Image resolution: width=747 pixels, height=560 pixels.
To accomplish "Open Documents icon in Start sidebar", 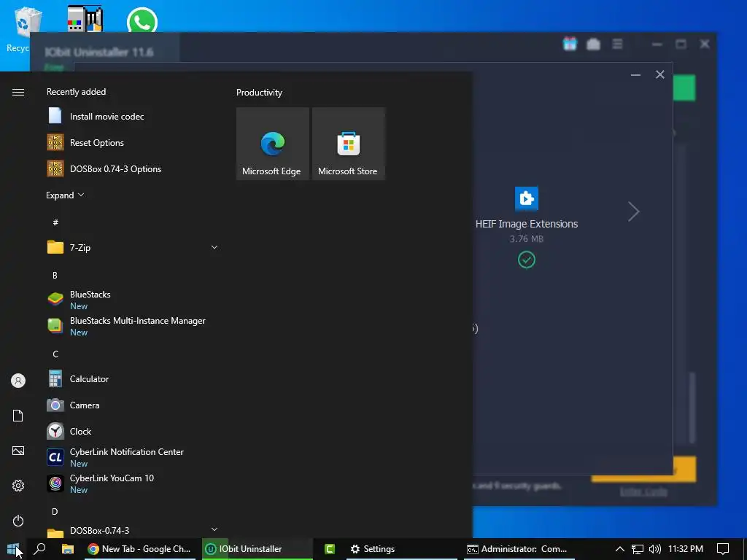I will pos(18,416).
